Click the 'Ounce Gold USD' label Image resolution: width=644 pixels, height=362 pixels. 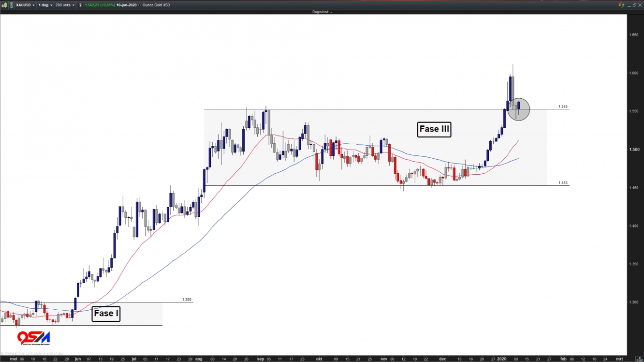click(156, 5)
